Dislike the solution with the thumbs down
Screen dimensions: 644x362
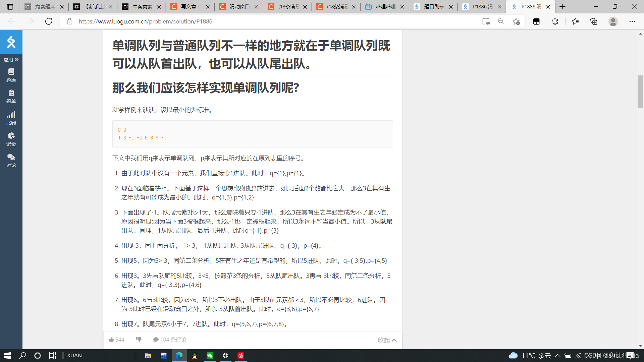point(139,340)
